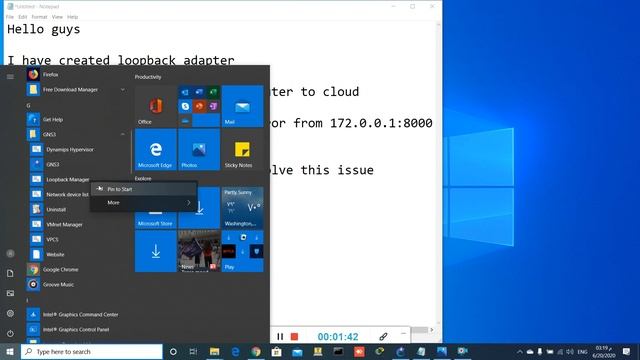The image size is (640, 360).
Task: Open volume control in system tray
Action: (570, 351)
